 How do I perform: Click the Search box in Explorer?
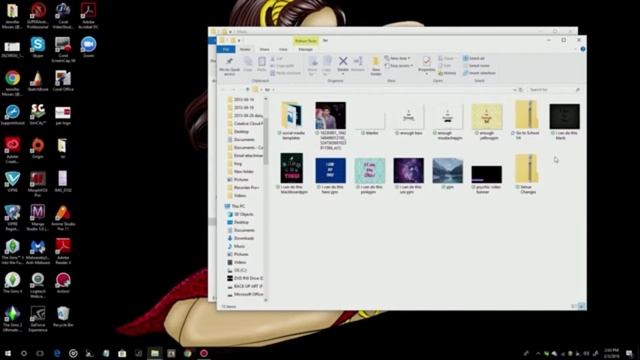(553, 89)
